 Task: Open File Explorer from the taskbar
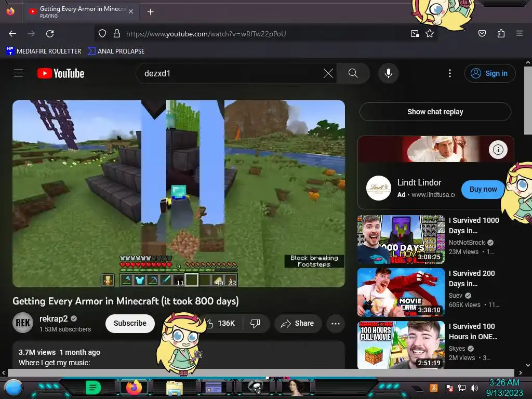coord(175,388)
